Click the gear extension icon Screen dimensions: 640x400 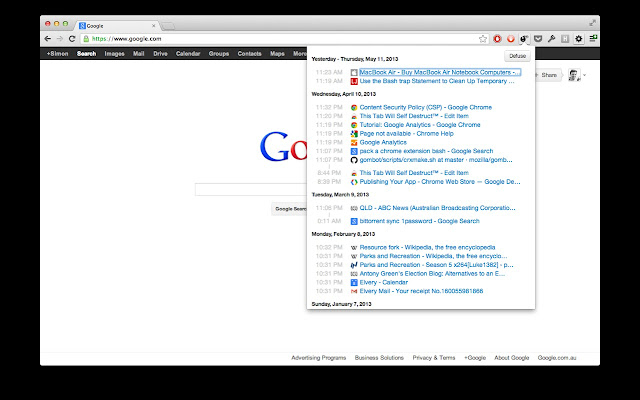[579, 39]
